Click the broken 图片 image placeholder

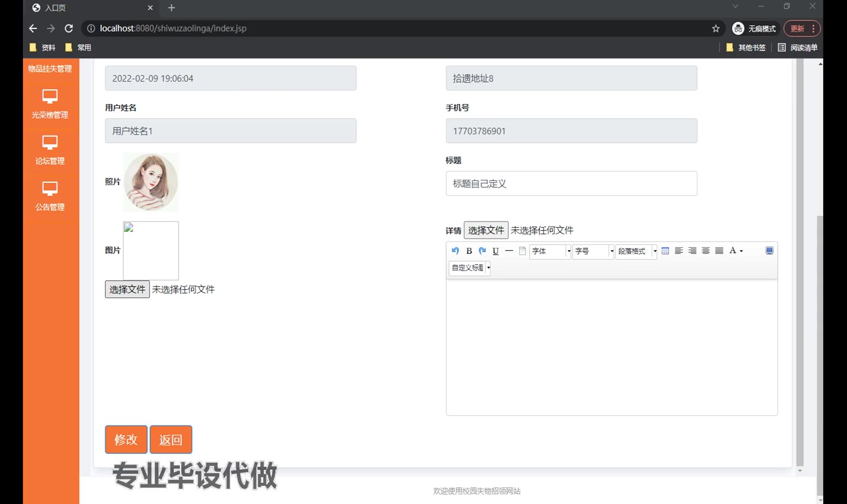point(151,251)
